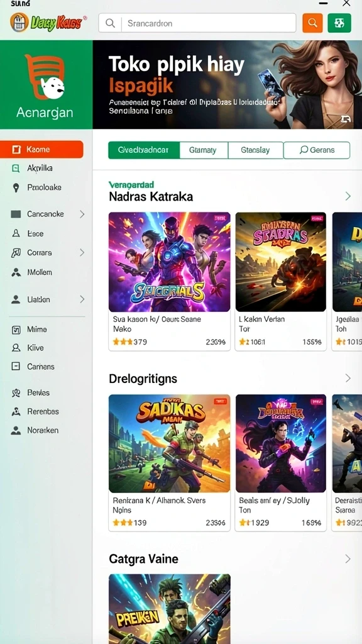
Task: Switch to the Gtamaty tab
Action: pyautogui.click(x=203, y=150)
